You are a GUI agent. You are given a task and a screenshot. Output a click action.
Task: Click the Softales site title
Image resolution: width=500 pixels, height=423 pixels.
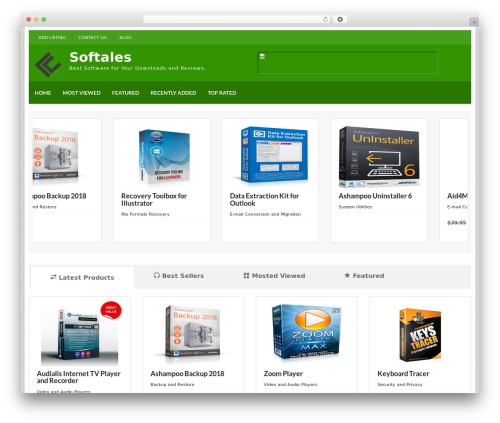[100, 57]
